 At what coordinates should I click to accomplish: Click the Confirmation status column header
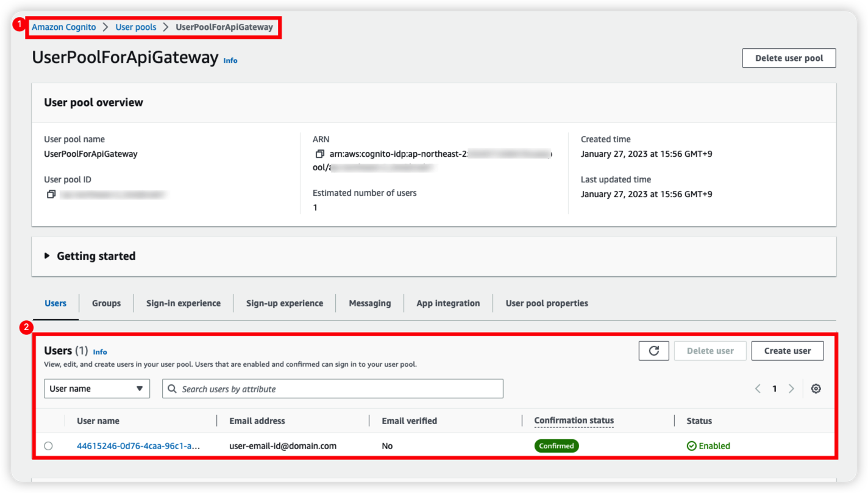[x=574, y=420]
